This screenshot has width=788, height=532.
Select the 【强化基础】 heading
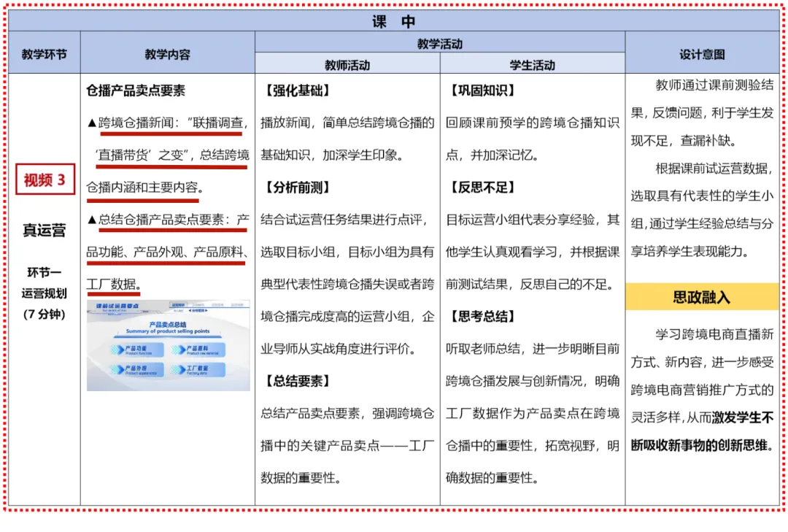(x=298, y=90)
